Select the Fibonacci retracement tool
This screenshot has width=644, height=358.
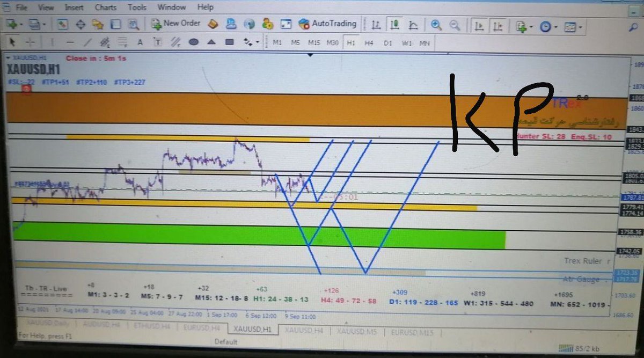point(123,42)
